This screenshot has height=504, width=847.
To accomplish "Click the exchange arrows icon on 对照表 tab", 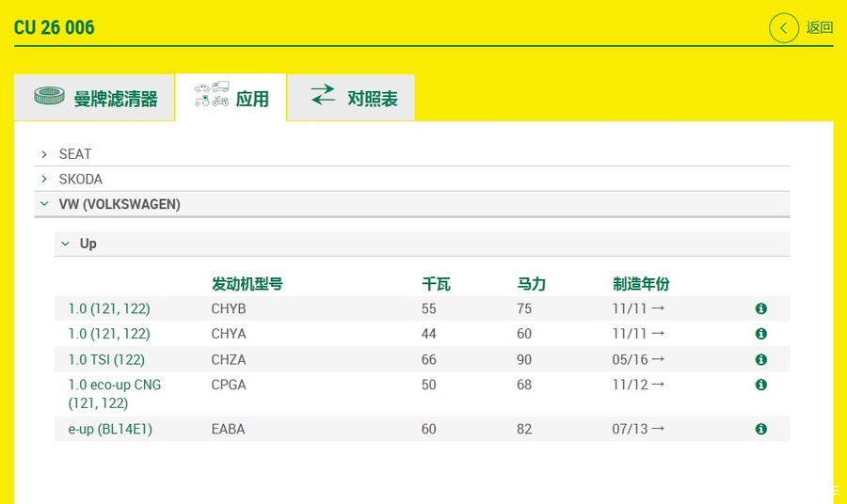I will [x=323, y=95].
